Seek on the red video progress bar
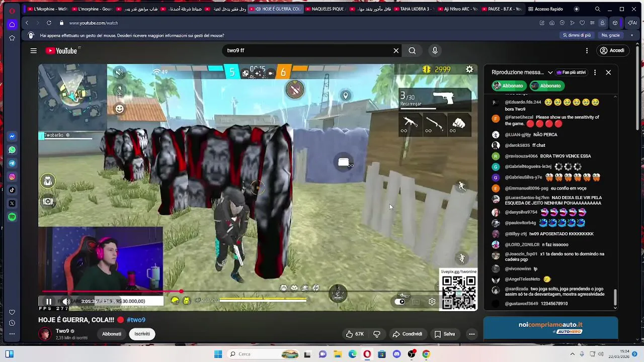 258,292
